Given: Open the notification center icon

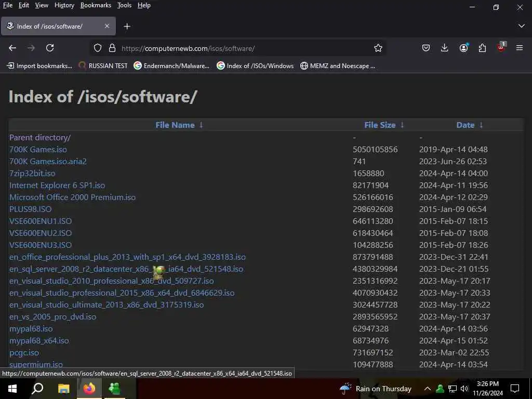Looking at the screenshot, I should tap(515, 389).
